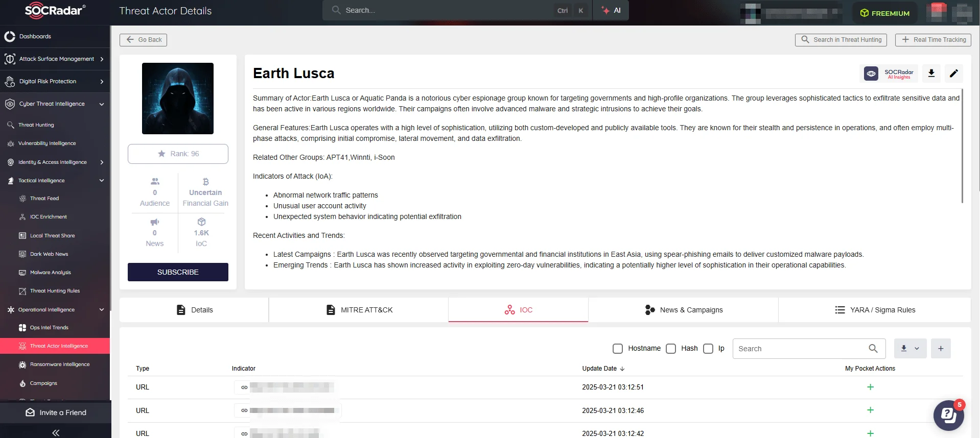Screen dimensions: 980x438
Task: Collapse Cyber Threat Intelligence section
Action: coord(55,104)
